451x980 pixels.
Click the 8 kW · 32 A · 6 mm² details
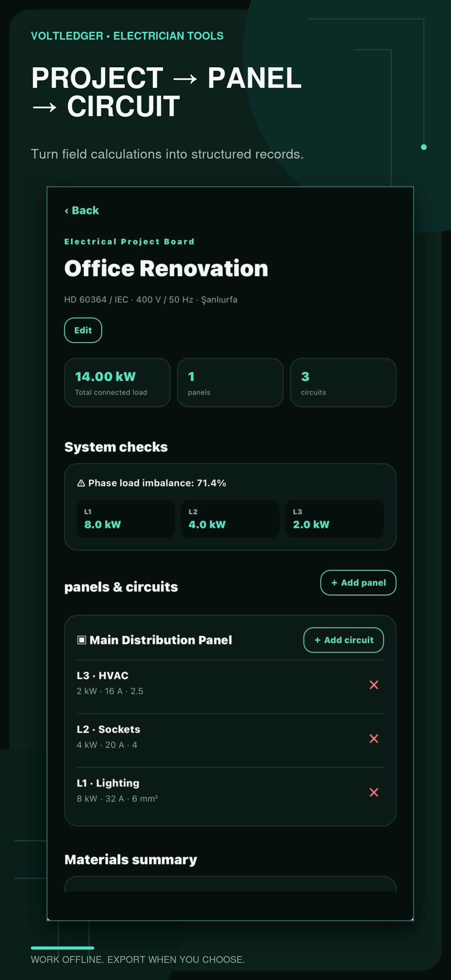click(x=117, y=798)
